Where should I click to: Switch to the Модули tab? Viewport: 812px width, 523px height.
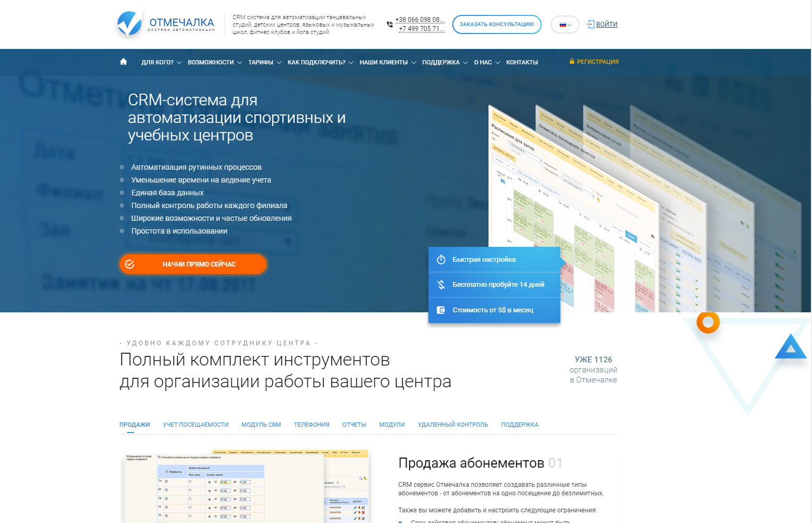coord(392,425)
